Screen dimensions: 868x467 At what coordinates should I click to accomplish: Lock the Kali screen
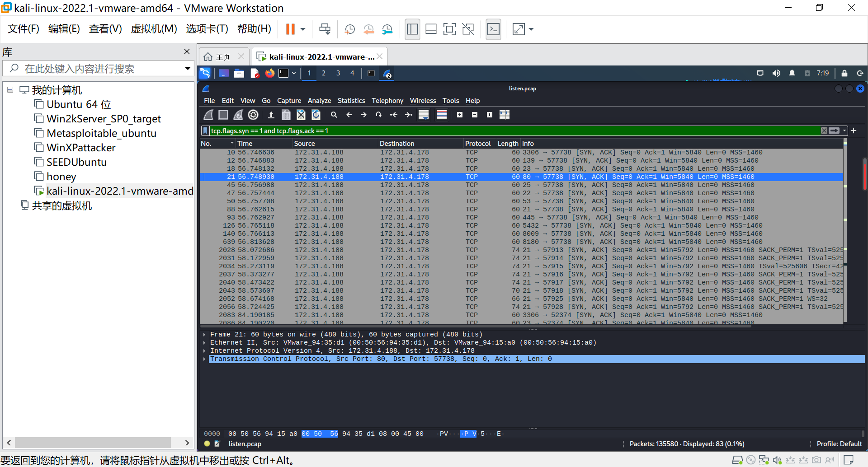point(844,73)
